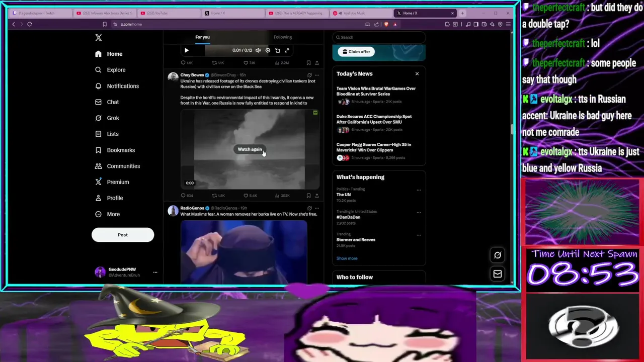The width and height of the screenshot is (644, 362).
Task: Bookmark Chay Bowes post
Action: (x=308, y=196)
